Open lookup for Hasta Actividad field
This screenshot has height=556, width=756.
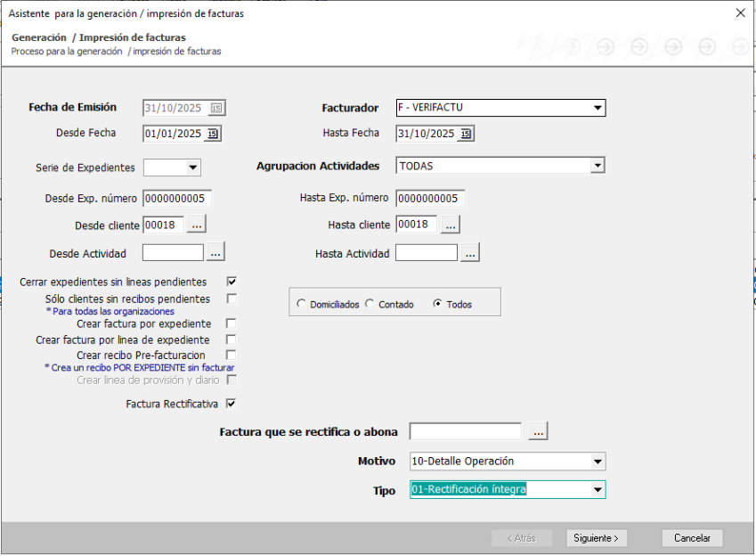click(x=470, y=253)
